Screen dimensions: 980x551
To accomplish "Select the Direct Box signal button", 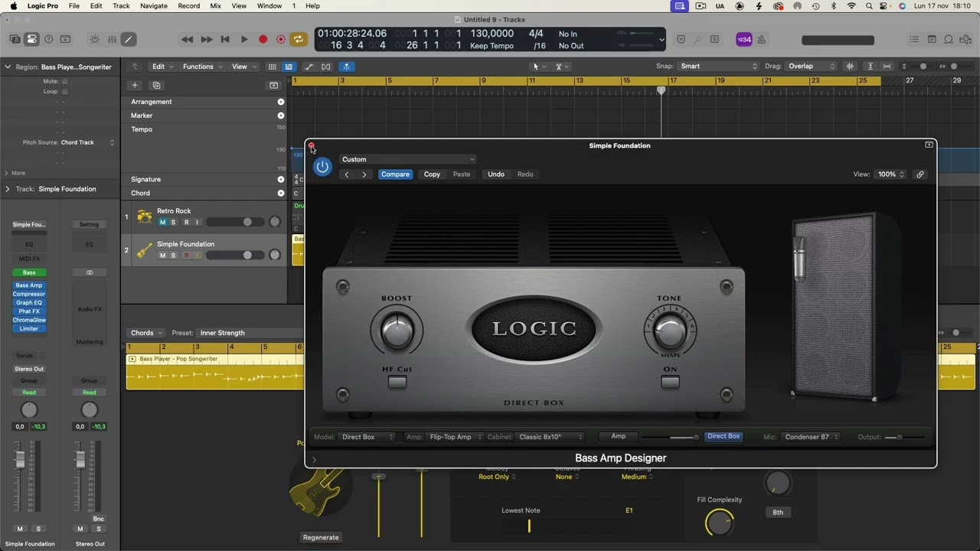I will tap(724, 436).
